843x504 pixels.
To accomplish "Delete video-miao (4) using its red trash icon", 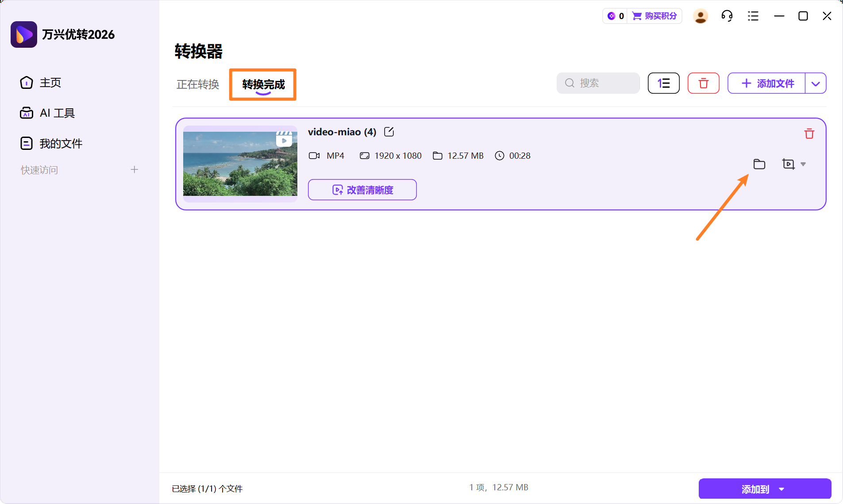I will click(x=809, y=134).
